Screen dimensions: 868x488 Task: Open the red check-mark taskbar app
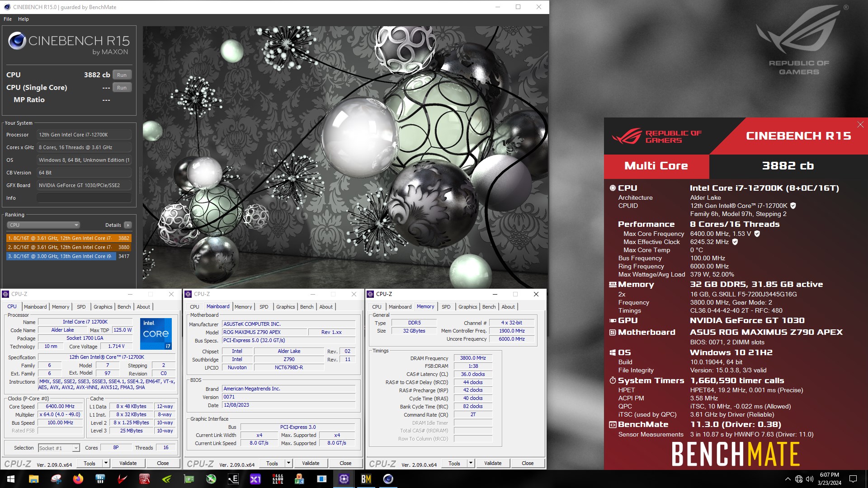tap(123, 479)
